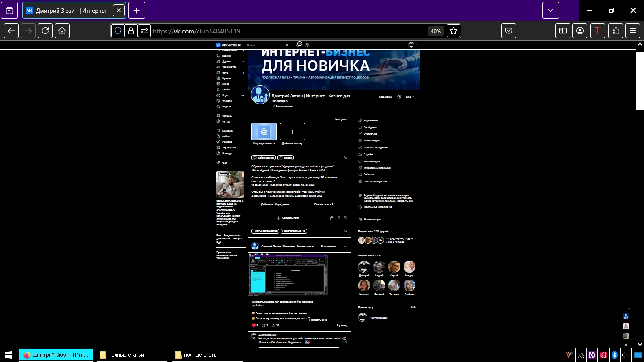Click Подробная информация link
The image size is (644, 362).
(376, 207)
